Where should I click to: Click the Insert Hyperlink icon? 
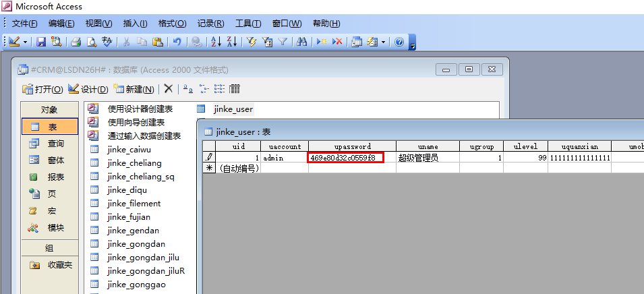(x=197, y=42)
